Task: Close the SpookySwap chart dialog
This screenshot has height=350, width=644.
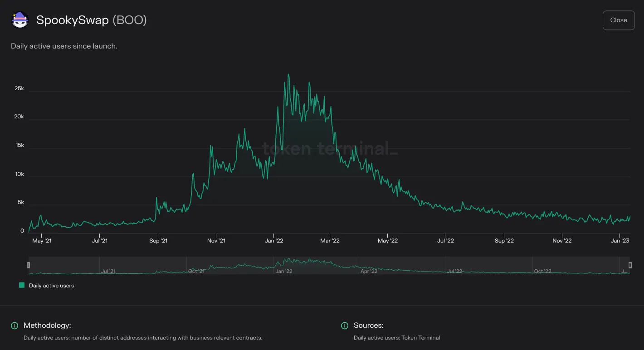Action: pos(619,20)
